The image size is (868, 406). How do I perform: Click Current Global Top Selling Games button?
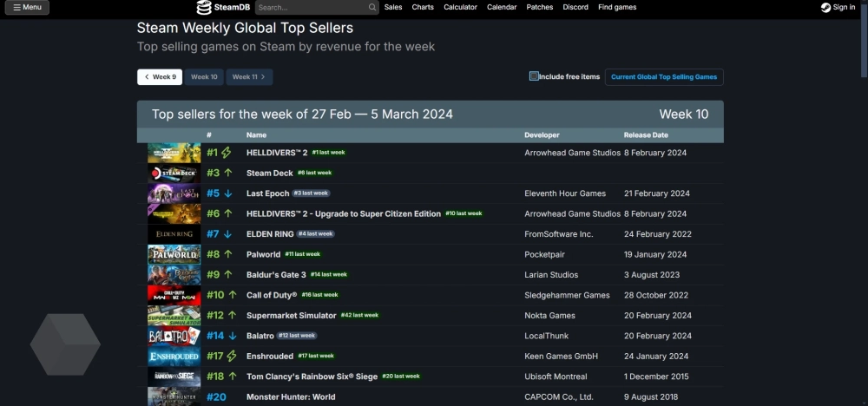(664, 77)
